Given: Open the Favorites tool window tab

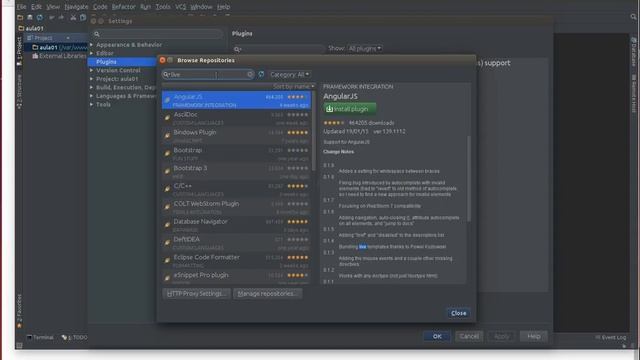Looking at the screenshot, I should click(19, 311).
